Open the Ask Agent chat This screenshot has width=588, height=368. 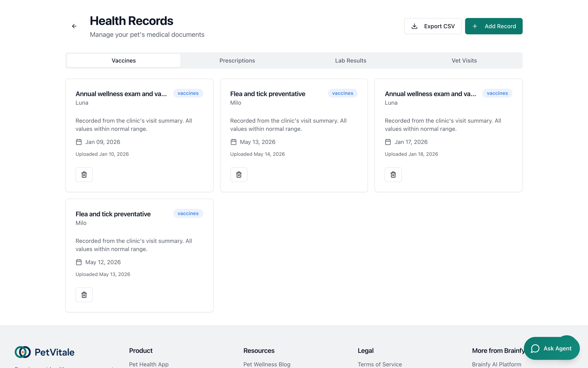(x=551, y=348)
